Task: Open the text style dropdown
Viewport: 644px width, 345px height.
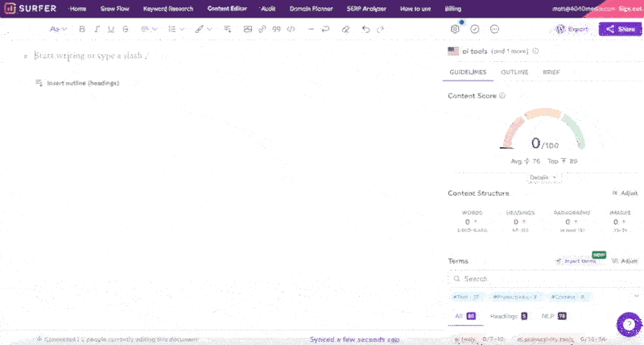Action: (58, 29)
